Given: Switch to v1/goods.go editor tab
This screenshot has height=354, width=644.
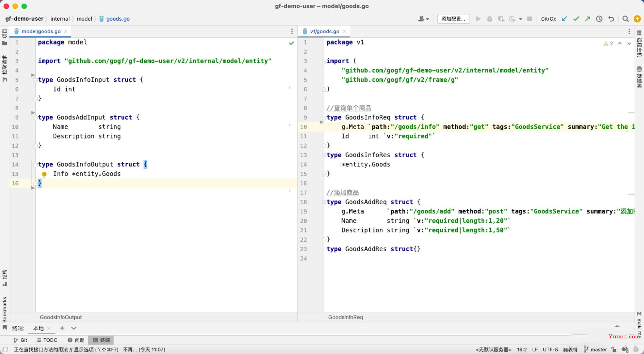Looking at the screenshot, I should (325, 31).
